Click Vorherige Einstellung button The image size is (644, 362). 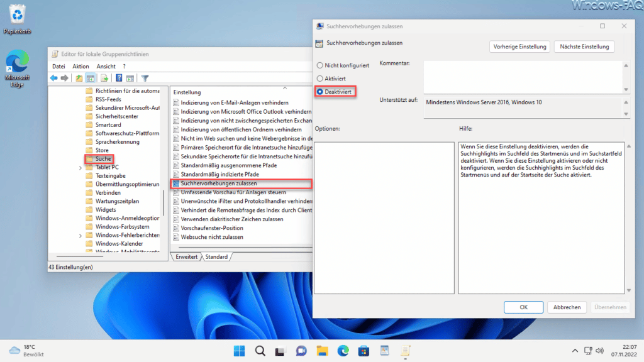pyautogui.click(x=519, y=47)
